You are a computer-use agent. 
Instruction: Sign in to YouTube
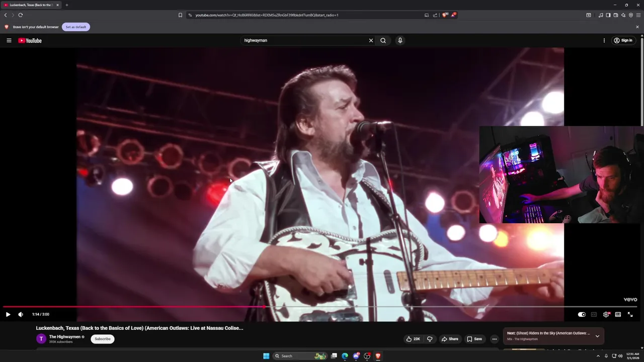click(623, 40)
